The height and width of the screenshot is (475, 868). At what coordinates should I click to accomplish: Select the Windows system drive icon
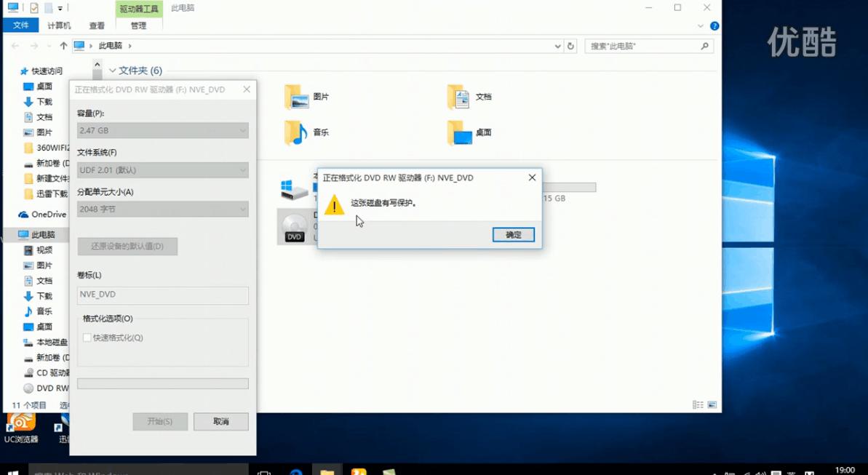coord(294,190)
